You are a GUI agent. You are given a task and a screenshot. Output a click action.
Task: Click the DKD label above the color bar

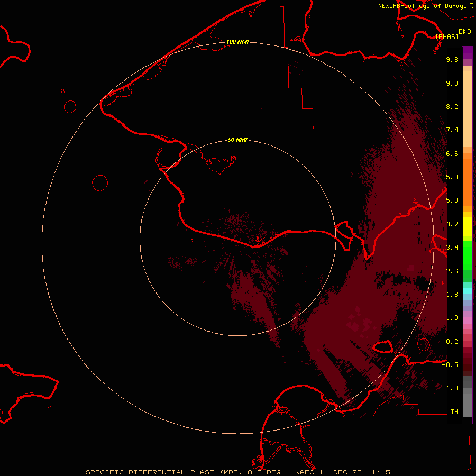464,32
